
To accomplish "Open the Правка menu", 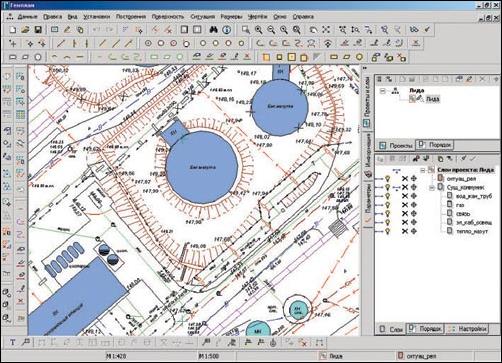I will pos(53,17).
